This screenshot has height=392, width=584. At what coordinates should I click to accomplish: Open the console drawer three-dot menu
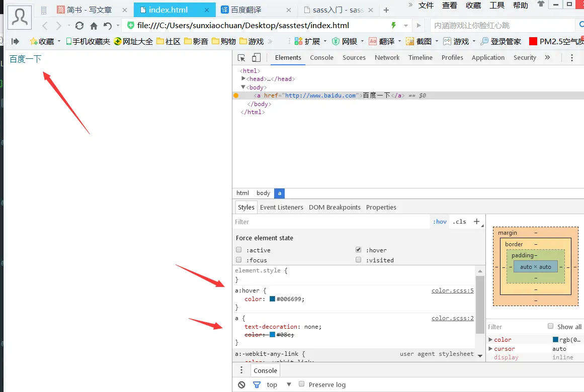241,370
